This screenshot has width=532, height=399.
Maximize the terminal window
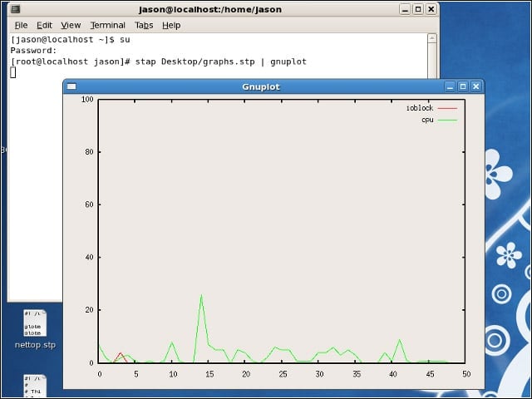click(418, 9)
